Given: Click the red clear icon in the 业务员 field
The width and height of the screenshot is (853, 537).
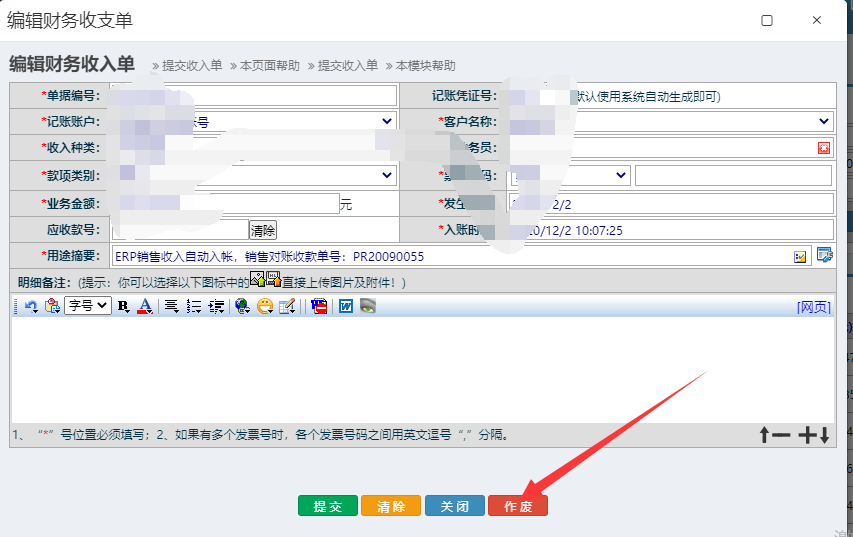Looking at the screenshot, I should coord(824,148).
